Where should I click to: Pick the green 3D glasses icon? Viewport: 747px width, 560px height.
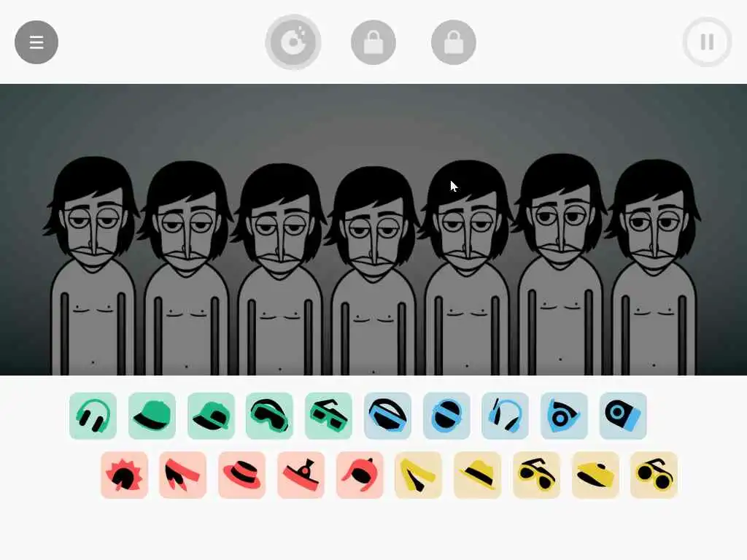click(x=329, y=416)
